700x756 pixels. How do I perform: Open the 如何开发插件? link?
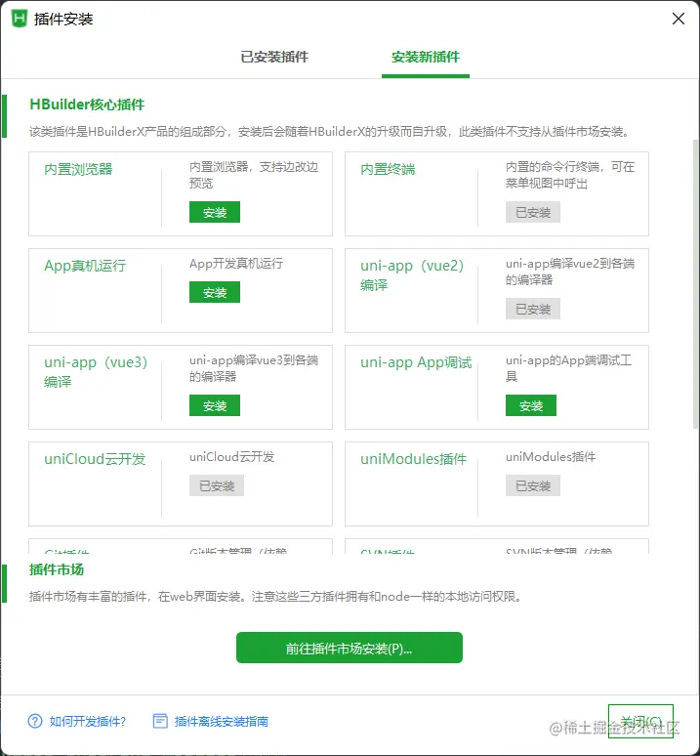coord(88,721)
